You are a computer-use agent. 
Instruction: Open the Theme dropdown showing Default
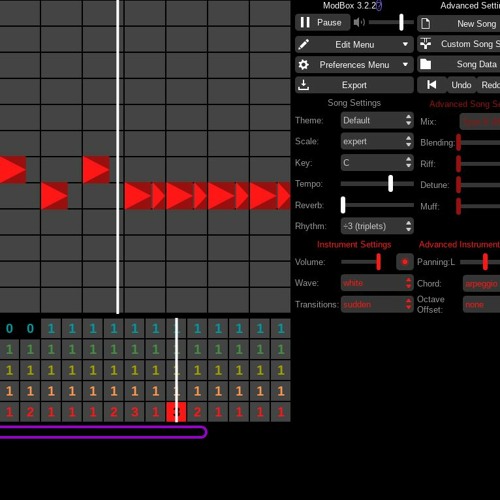[x=377, y=120]
